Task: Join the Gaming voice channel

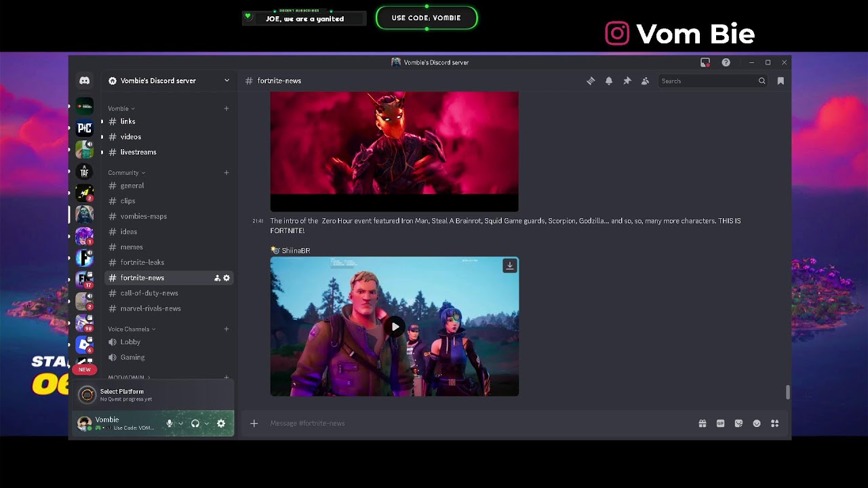Action: point(169,357)
